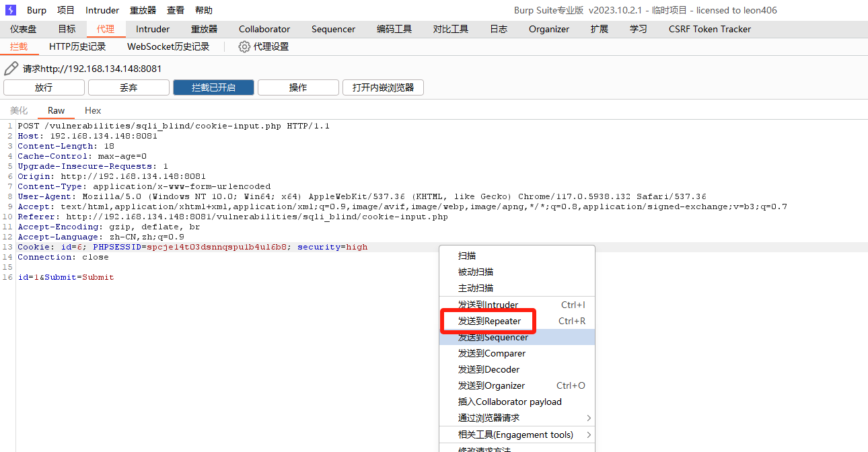Expand the 通过浏览器请求 submenu
The width and height of the screenshot is (868, 452).
(x=517, y=418)
